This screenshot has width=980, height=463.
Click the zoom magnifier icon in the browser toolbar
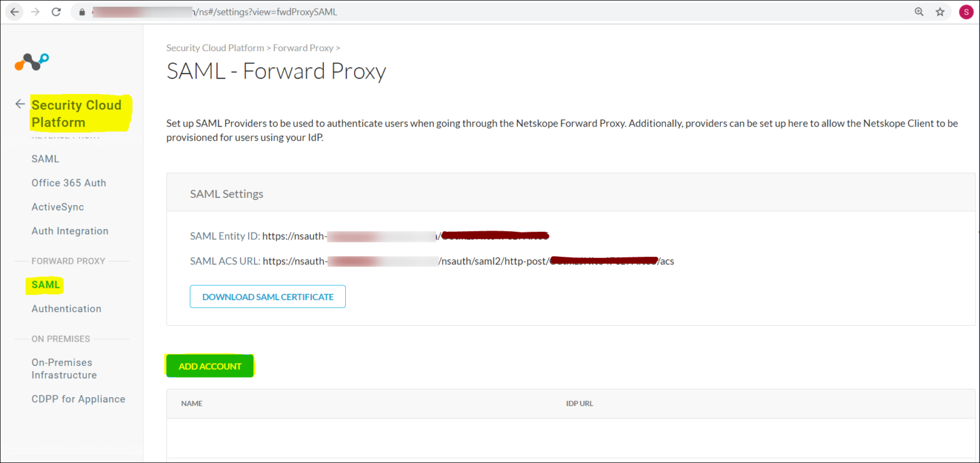[x=919, y=11]
